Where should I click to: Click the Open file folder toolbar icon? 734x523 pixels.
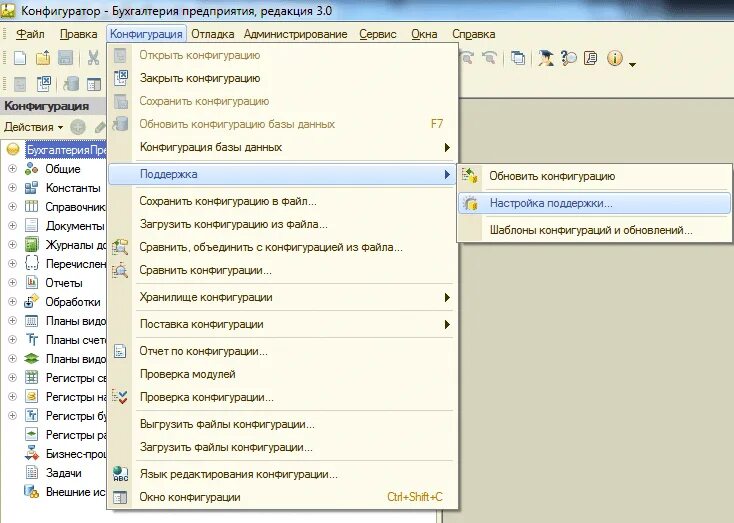[43, 58]
